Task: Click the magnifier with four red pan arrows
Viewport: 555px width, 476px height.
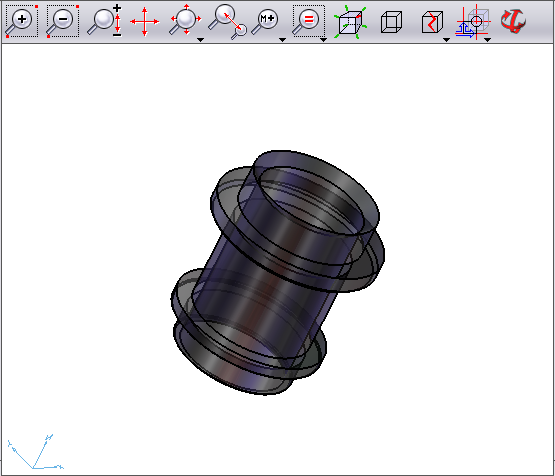Action: [x=185, y=20]
